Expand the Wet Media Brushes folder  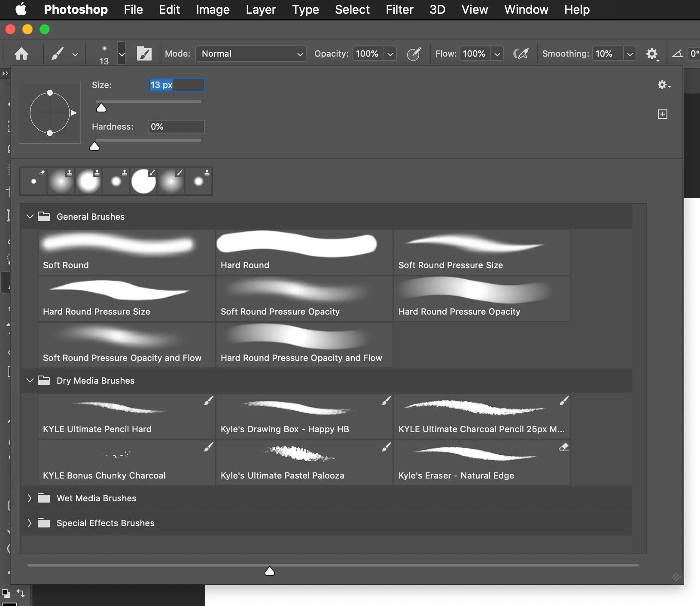pyautogui.click(x=30, y=498)
